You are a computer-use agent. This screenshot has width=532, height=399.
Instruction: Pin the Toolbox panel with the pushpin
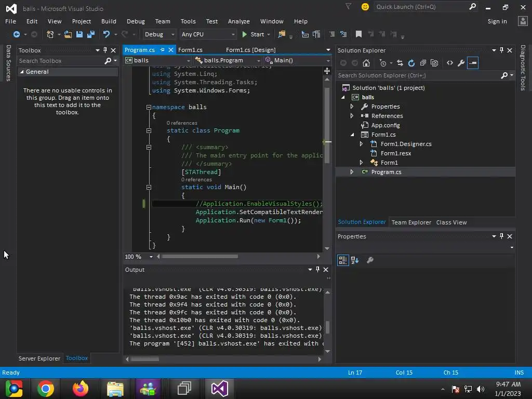click(x=105, y=50)
